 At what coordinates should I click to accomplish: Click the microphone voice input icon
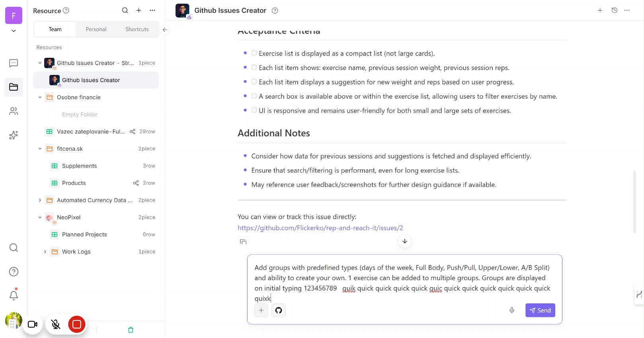tap(512, 310)
